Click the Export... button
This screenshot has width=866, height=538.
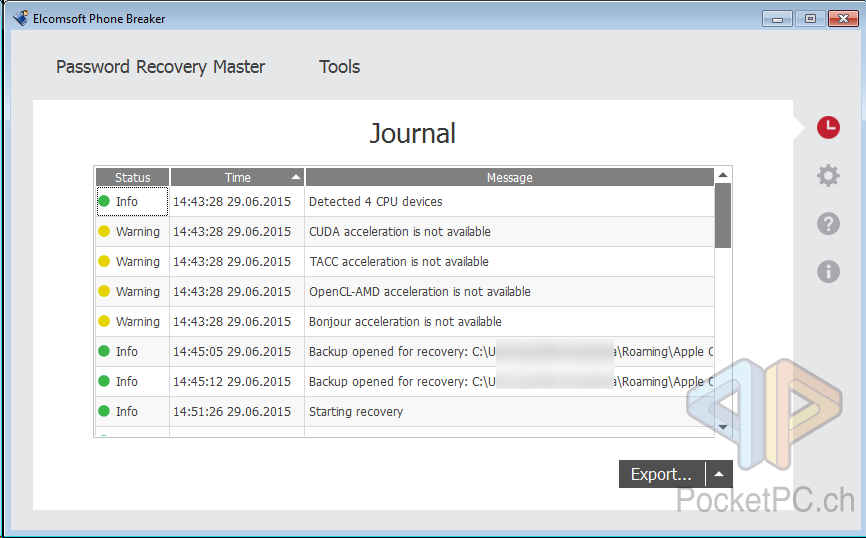662,474
